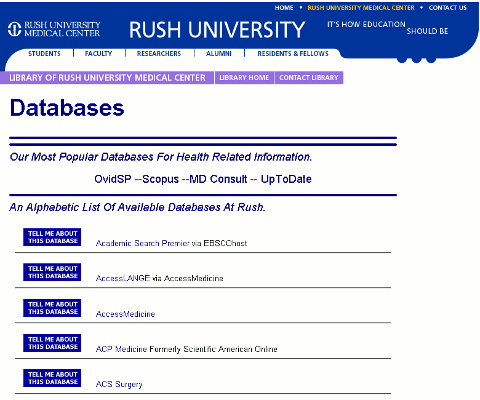Tell me about AccessLANGE database button
This screenshot has height=400, width=480.
[x=52, y=272]
